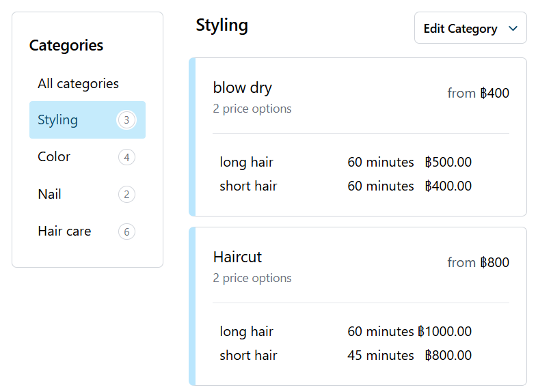The width and height of the screenshot is (538, 392).
Task: Select blow dry short hair price option
Action: [345, 186]
